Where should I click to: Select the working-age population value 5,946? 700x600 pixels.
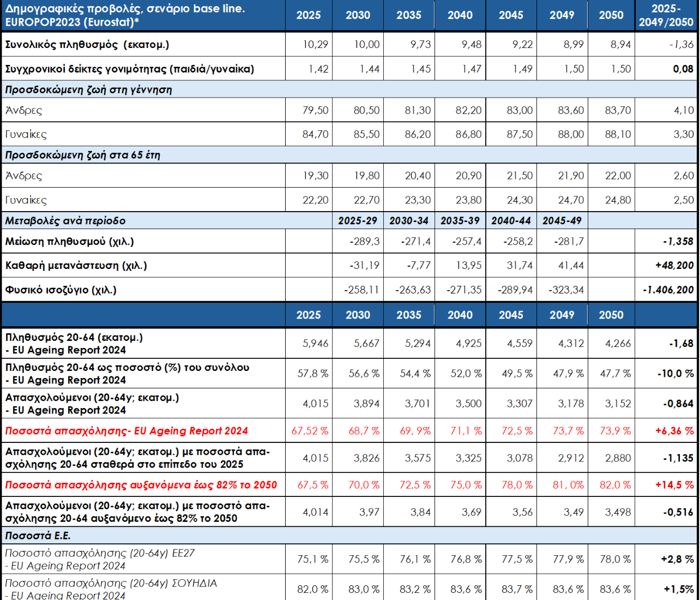coord(316,344)
